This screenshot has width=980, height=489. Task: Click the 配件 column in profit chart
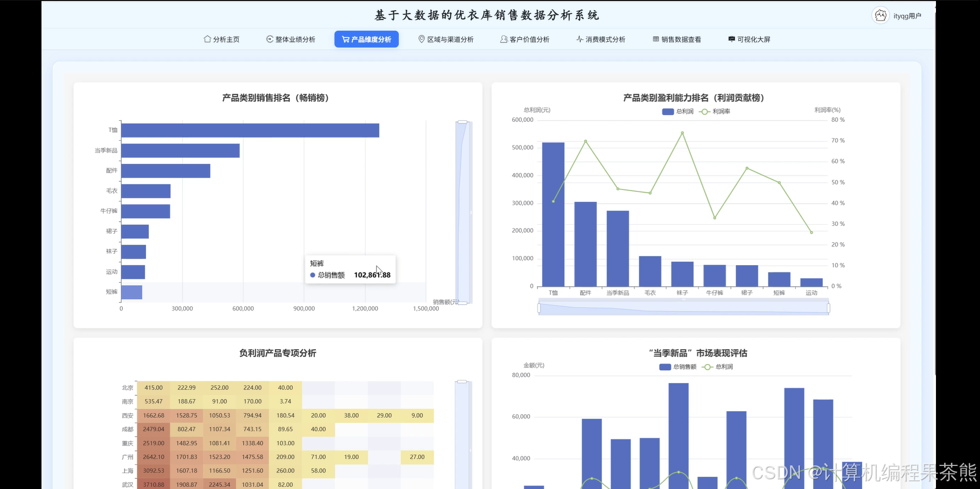click(x=586, y=244)
